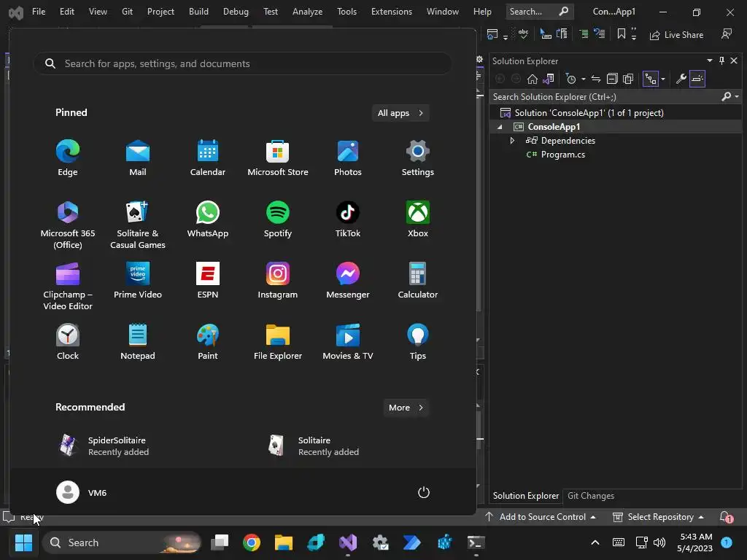Viewport: 747px width, 560px height.
Task: Open WhatsApp from the Start menu
Action: pos(208,219)
